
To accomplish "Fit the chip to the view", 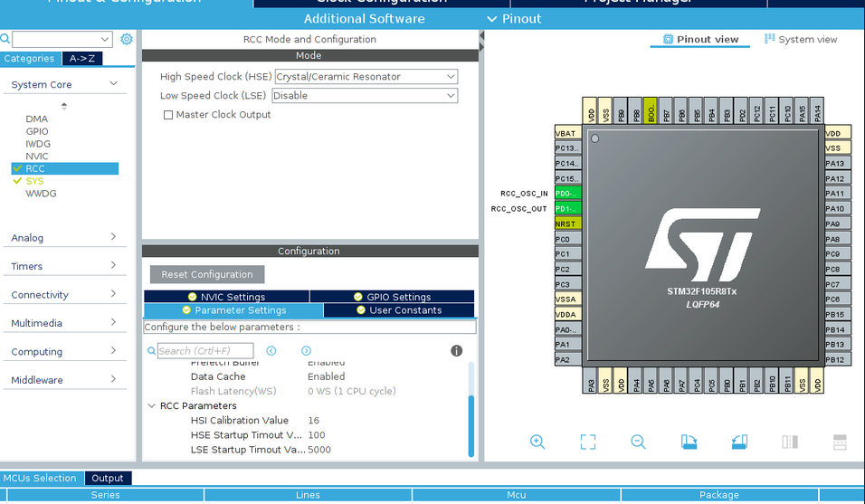I will (588, 442).
